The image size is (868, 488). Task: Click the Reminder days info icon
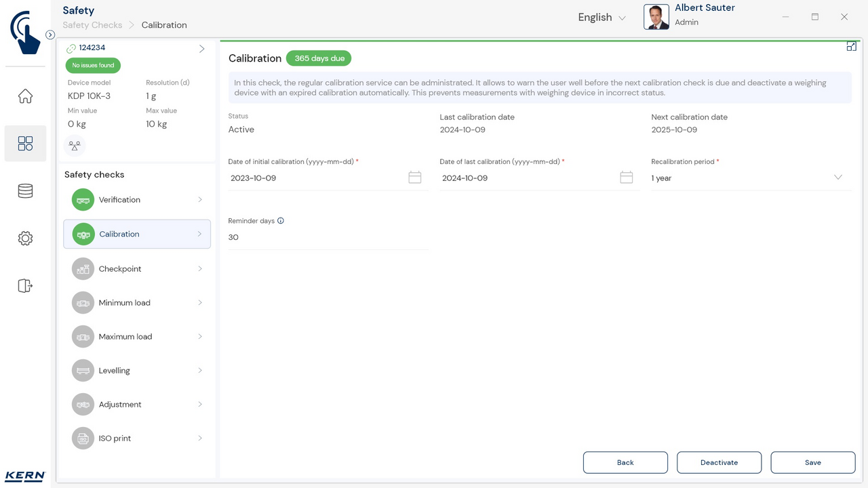click(281, 221)
